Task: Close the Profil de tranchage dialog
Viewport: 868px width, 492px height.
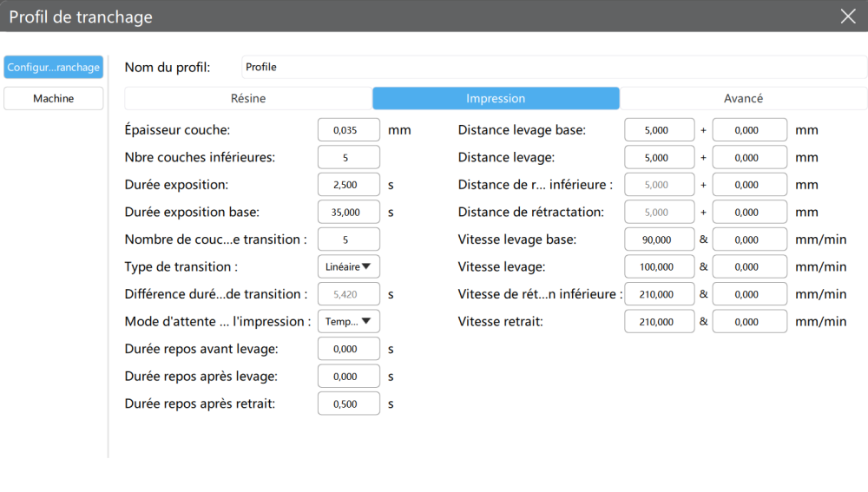Action: coord(847,16)
